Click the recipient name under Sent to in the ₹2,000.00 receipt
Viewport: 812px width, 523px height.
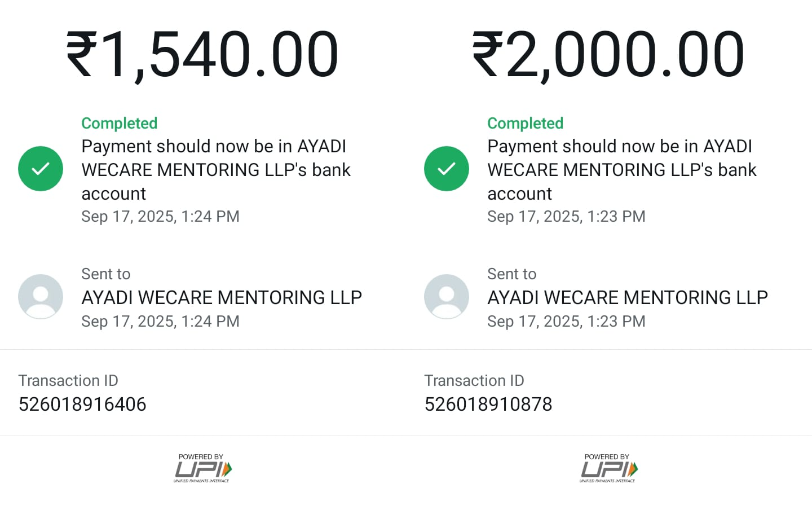(628, 297)
